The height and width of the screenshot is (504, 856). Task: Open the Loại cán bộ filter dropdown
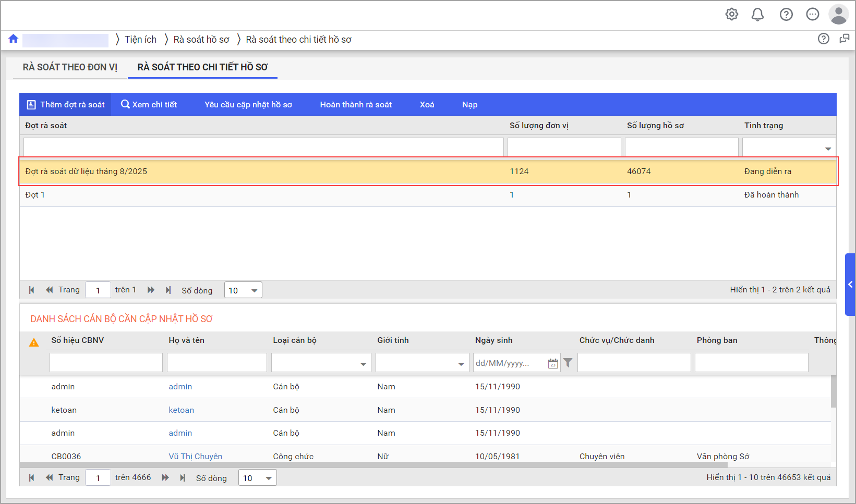pos(363,364)
